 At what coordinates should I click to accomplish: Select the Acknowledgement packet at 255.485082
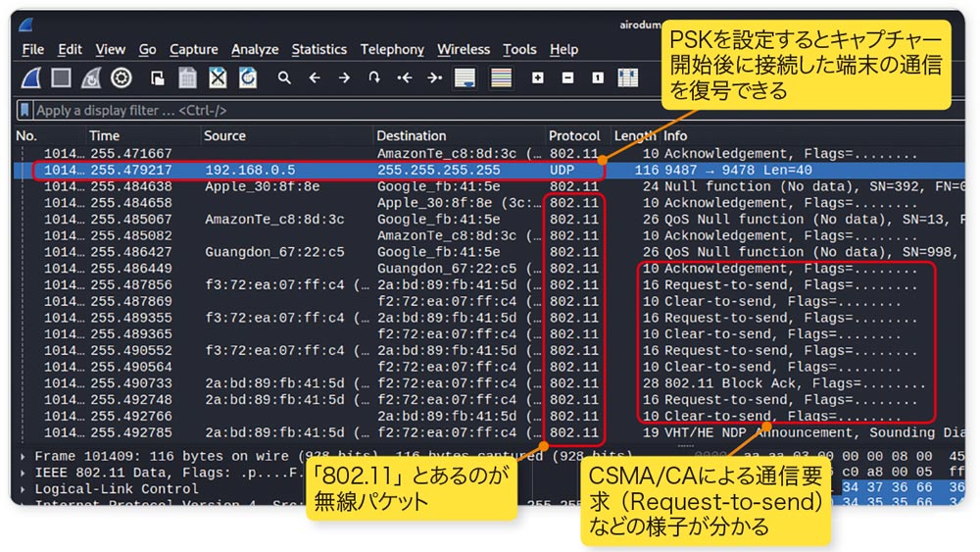489,235
